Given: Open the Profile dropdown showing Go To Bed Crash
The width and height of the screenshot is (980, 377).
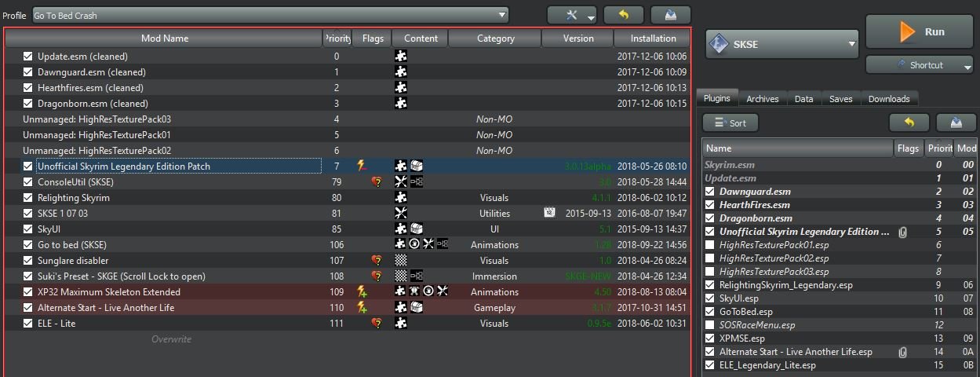Looking at the screenshot, I should (269, 15).
